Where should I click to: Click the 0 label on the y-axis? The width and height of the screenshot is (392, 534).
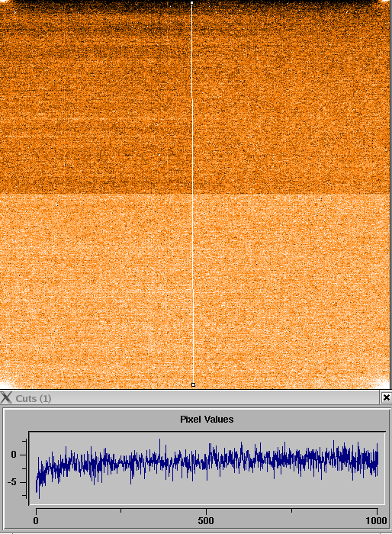(14, 455)
